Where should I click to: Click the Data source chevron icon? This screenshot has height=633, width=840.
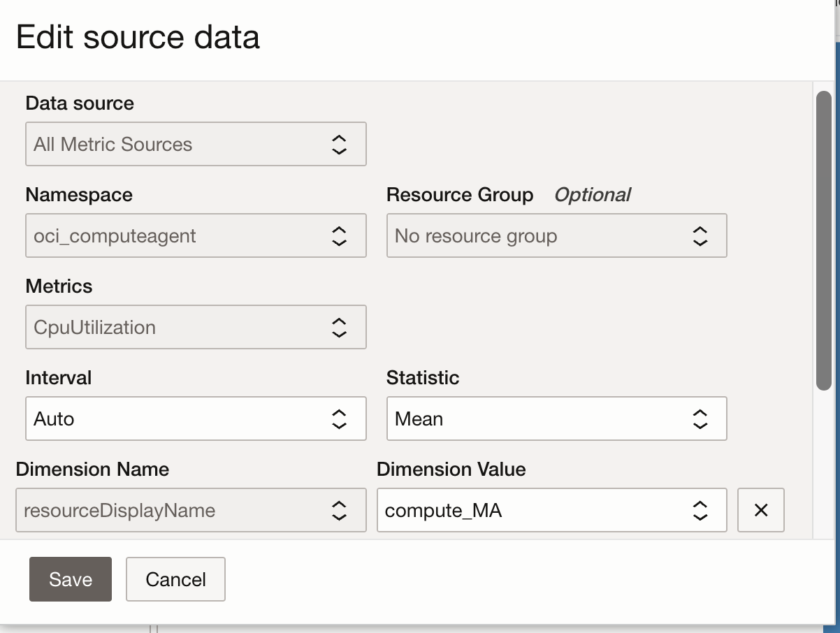point(338,144)
